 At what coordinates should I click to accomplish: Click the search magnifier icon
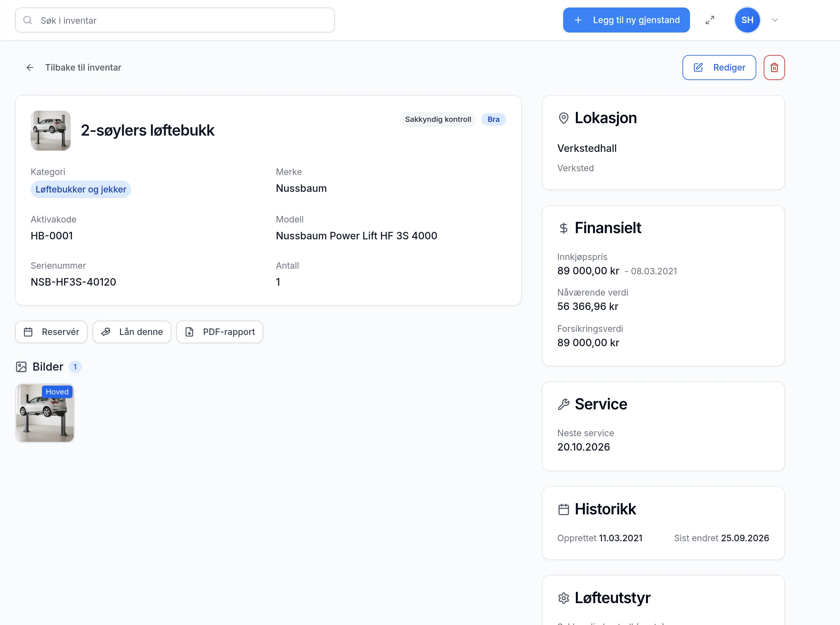(27, 20)
